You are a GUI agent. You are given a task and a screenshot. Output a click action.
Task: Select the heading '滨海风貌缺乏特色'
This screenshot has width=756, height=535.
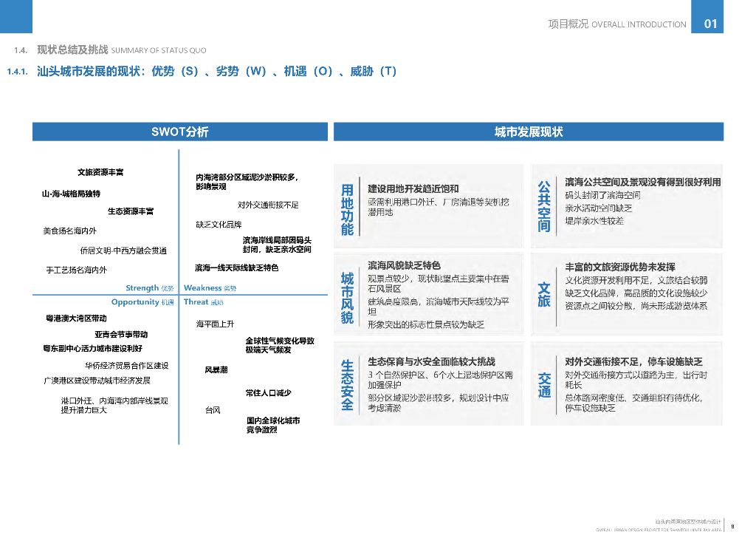click(x=404, y=265)
